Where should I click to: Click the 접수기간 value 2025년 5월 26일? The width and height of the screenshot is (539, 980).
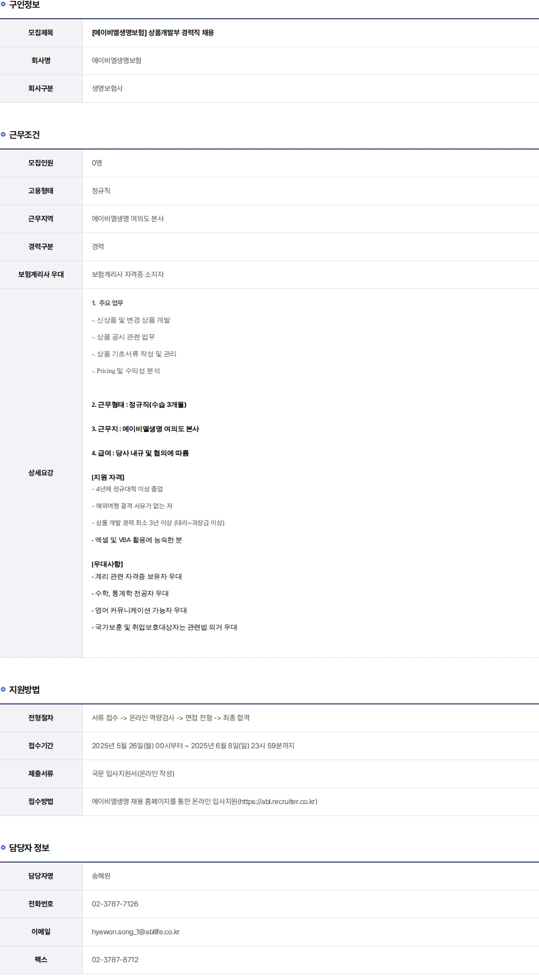193,746
